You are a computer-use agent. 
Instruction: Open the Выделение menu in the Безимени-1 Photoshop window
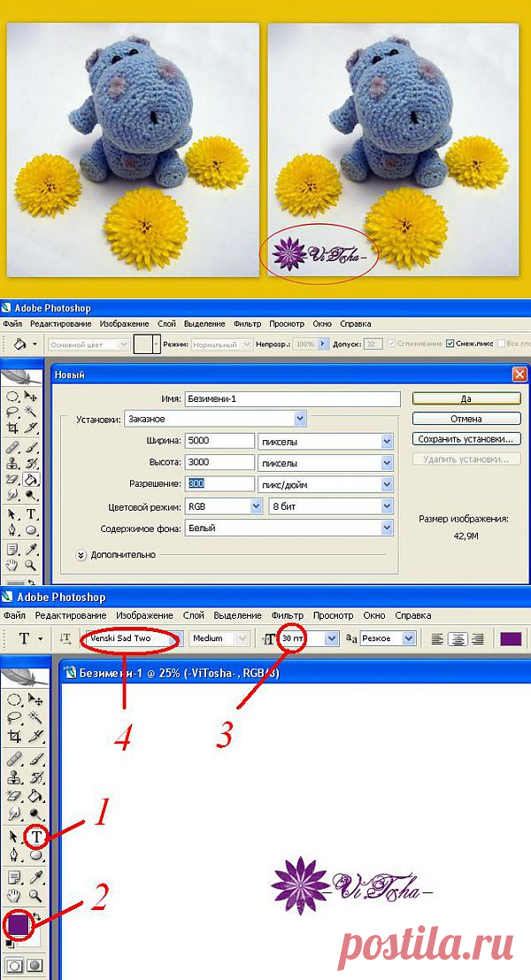click(237, 615)
